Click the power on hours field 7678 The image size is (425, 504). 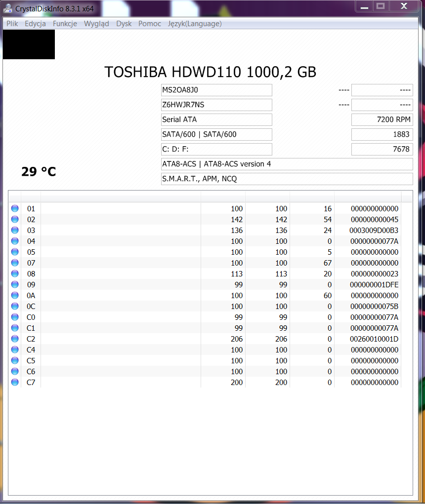[x=382, y=149]
